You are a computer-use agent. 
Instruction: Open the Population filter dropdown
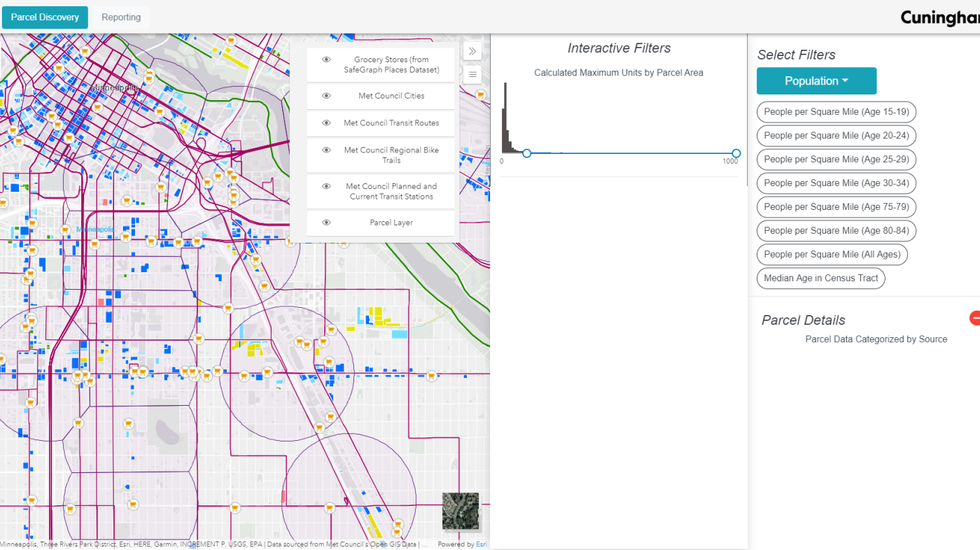(816, 81)
